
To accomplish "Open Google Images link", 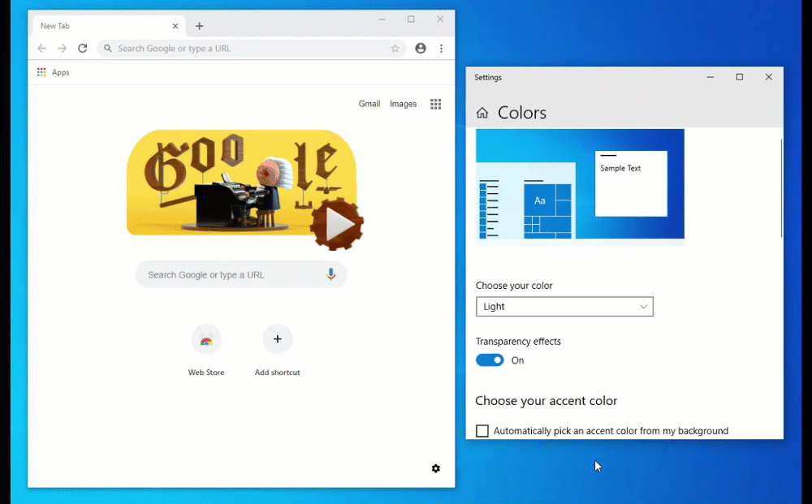I will pyautogui.click(x=404, y=104).
